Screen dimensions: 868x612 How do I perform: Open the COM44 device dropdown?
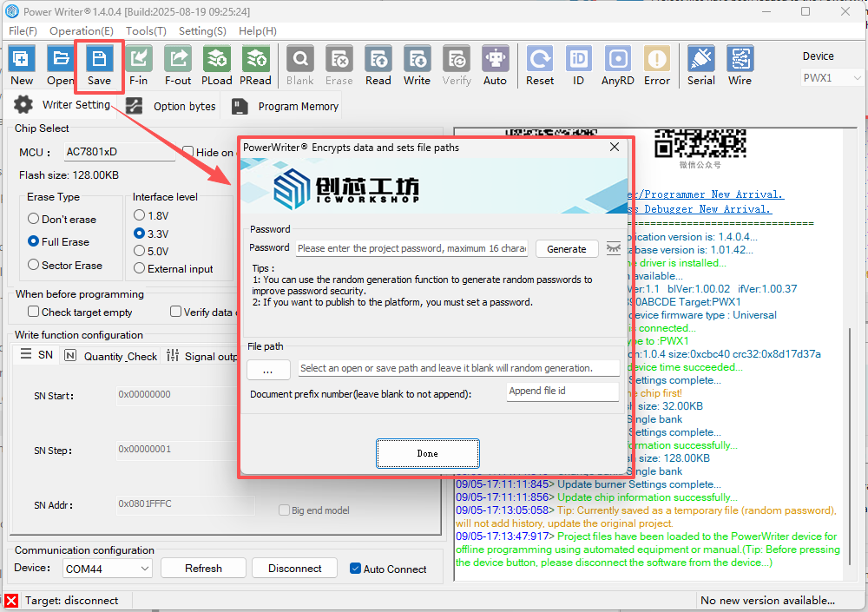pyautogui.click(x=108, y=569)
